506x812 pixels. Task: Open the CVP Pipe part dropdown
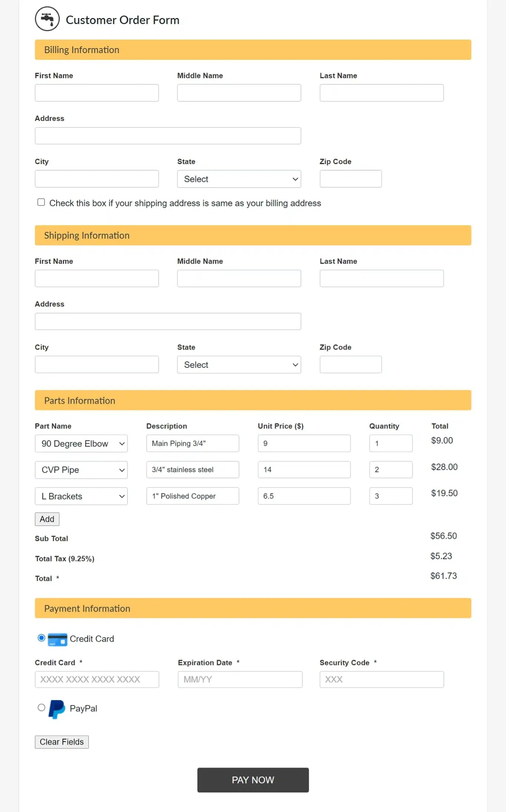81,470
